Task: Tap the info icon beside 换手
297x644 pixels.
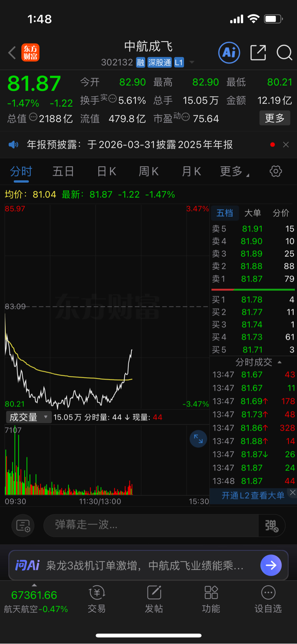Action: point(112,99)
